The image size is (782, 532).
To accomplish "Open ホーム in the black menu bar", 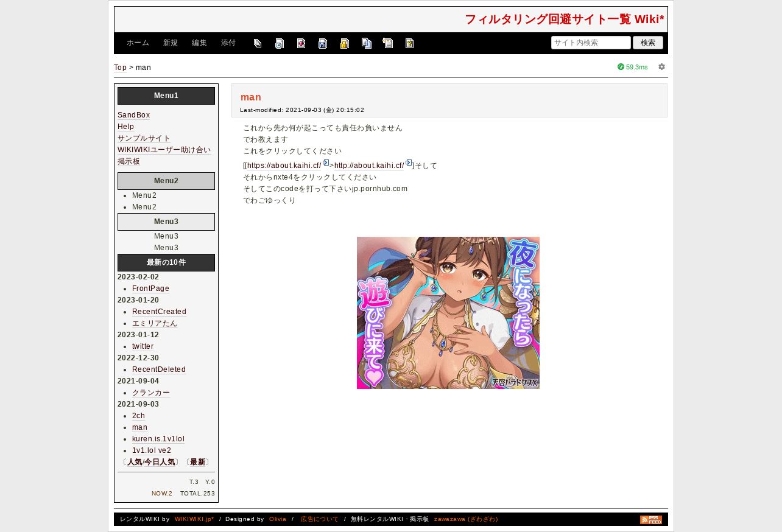I will click(x=138, y=43).
